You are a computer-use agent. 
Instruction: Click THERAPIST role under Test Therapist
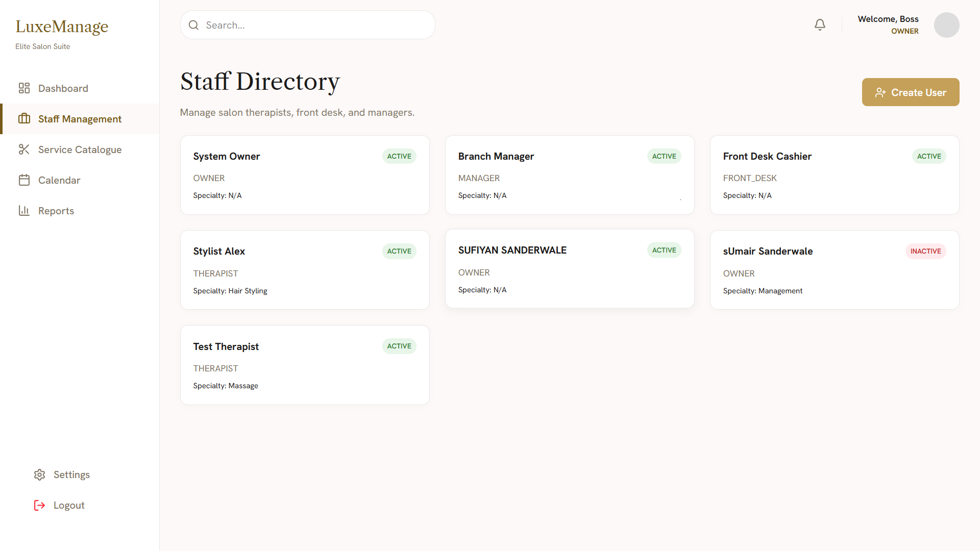[x=215, y=368]
